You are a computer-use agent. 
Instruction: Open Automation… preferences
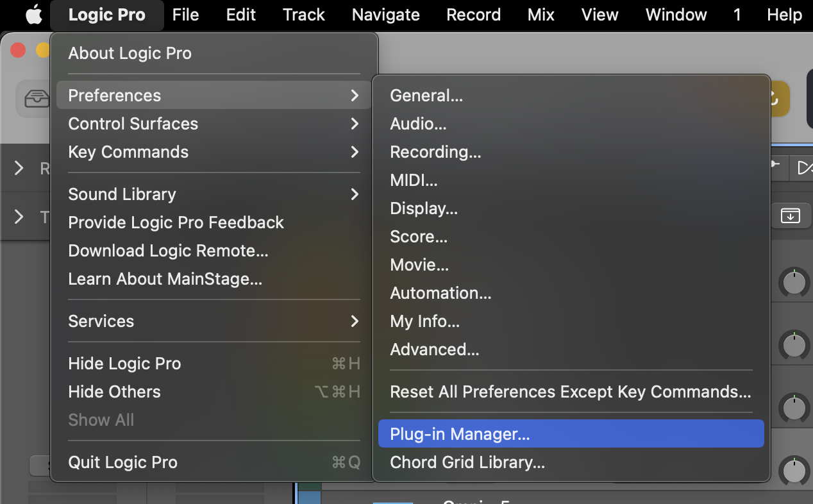point(571,293)
